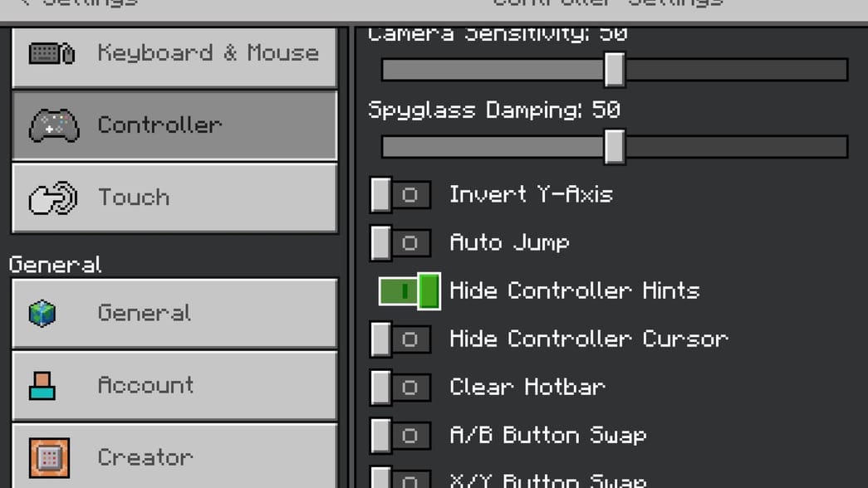Viewport: 868px width, 488px height.
Task: Click the gamepad icon on the Controller entry
Action: (52, 125)
